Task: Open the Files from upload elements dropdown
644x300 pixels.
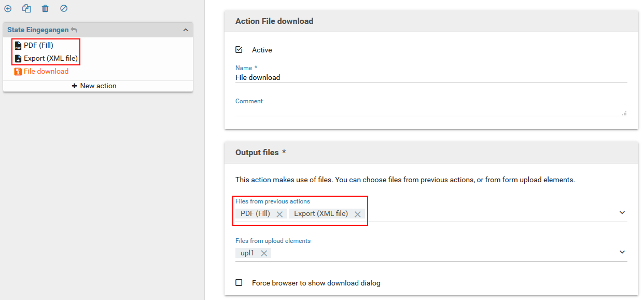Action: click(622, 252)
